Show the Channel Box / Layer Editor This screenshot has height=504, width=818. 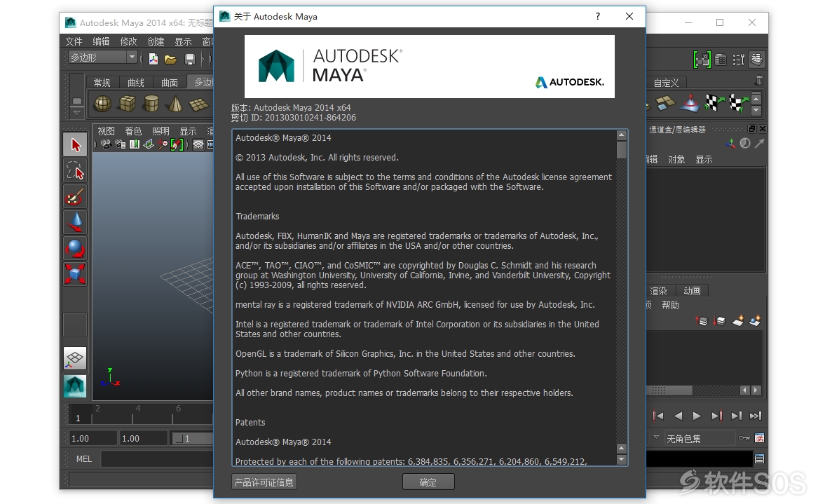click(x=756, y=59)
